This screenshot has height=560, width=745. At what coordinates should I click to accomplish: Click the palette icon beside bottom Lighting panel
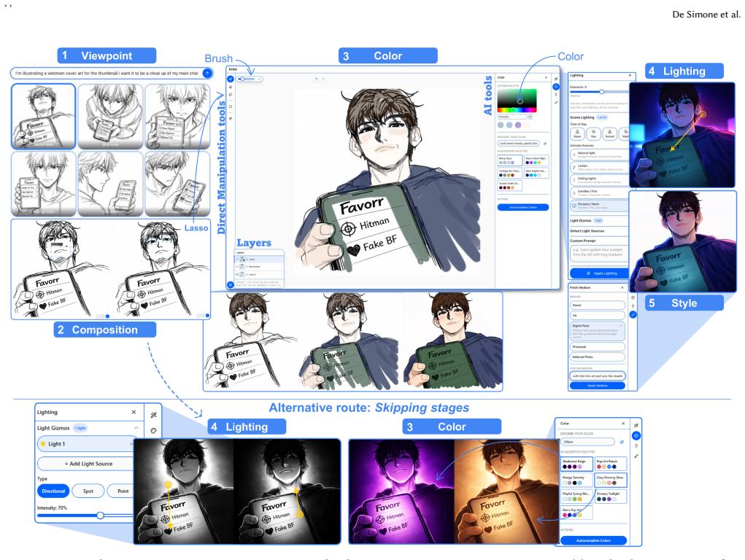[x=153, y=431]
